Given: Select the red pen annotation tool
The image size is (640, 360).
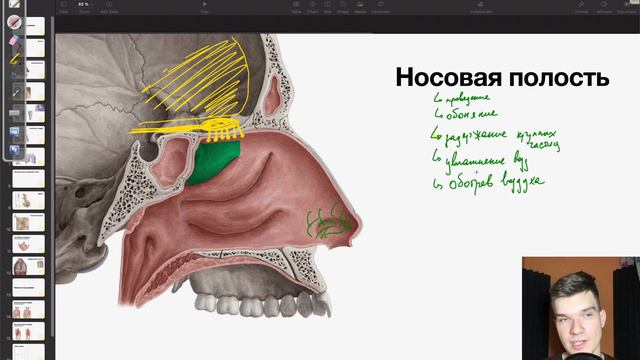Looking at the screenshot, I should coord(14,22).
